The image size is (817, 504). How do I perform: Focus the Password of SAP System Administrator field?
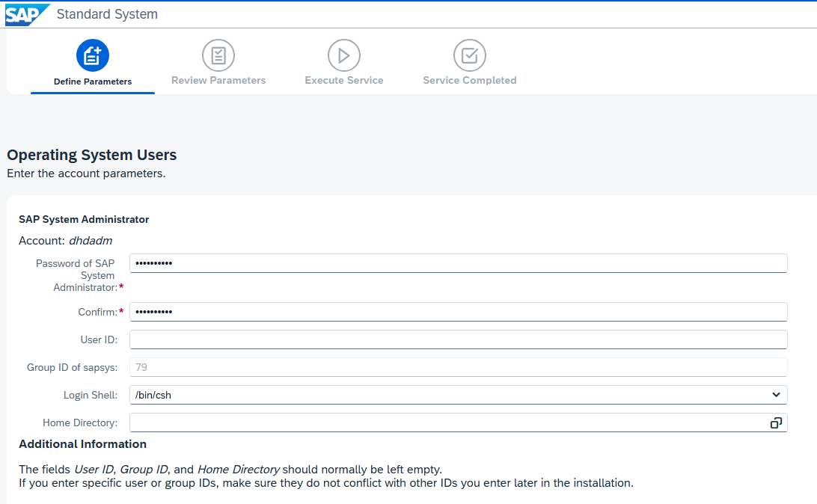coord(458,263)
